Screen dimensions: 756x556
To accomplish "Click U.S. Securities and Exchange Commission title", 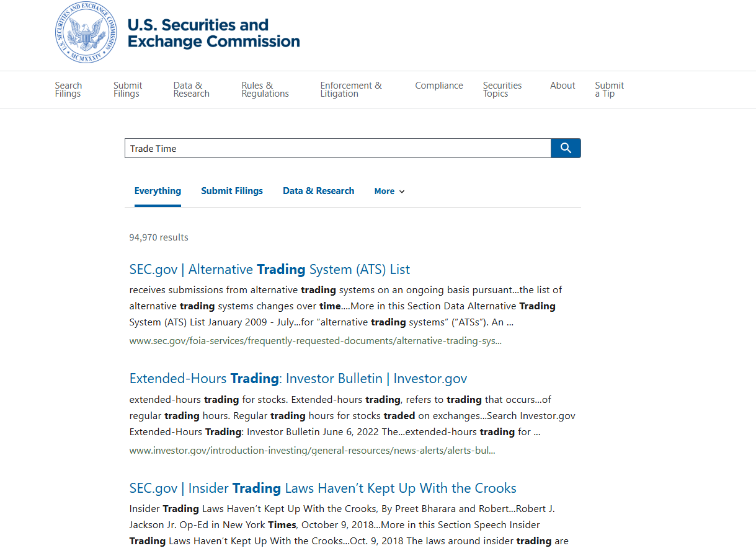I will click(x=213, y=33).
